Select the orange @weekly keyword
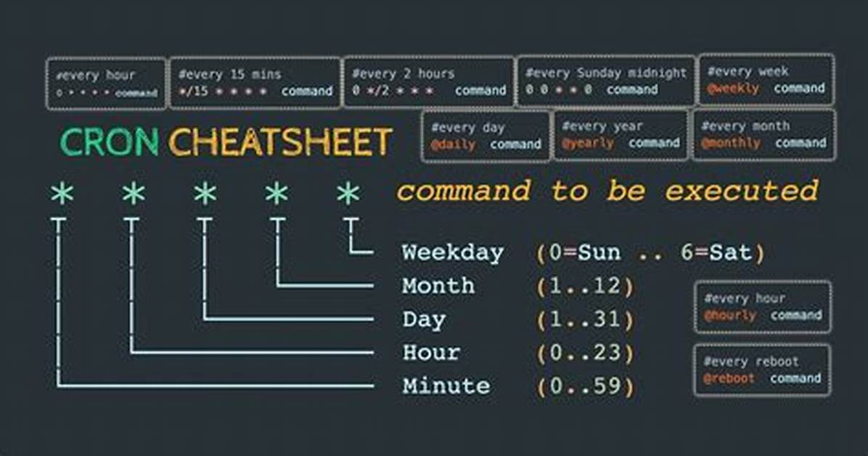The width and height of the screenshot is (868, 456). tap(733, 88)
